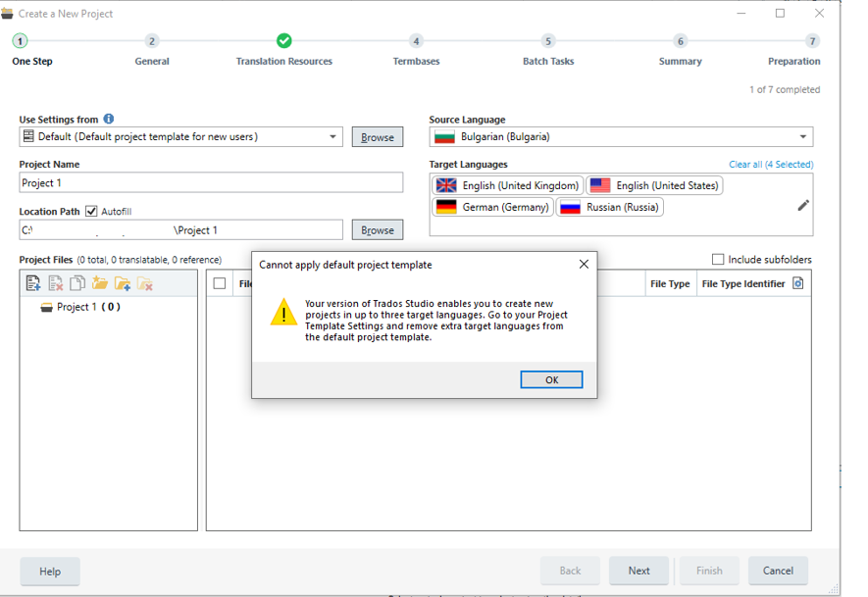The height and width of the screenshot is (597, 868).
Task: Click the US flag of English (United States)
Action: pos(600,185)
